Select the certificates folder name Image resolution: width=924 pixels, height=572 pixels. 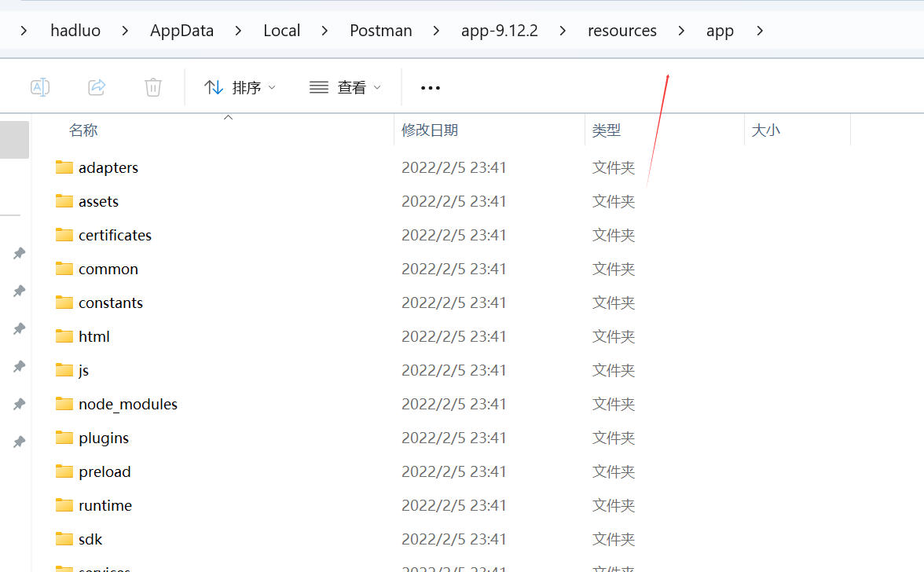click(x=115, y=235)
